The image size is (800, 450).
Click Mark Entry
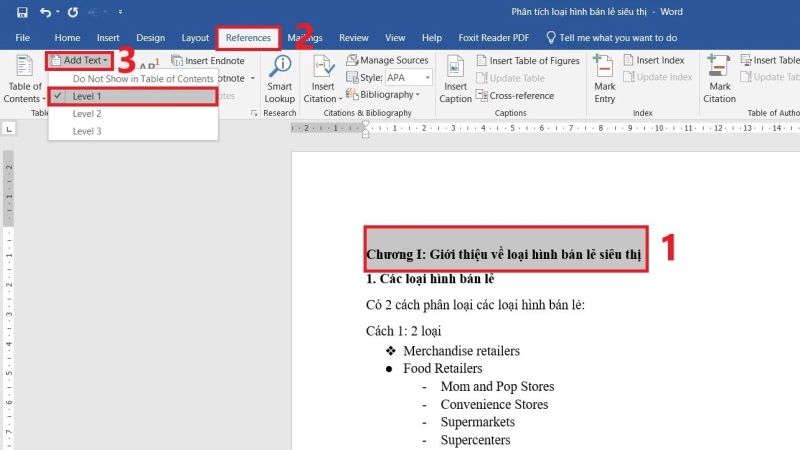tap(605, 80)
